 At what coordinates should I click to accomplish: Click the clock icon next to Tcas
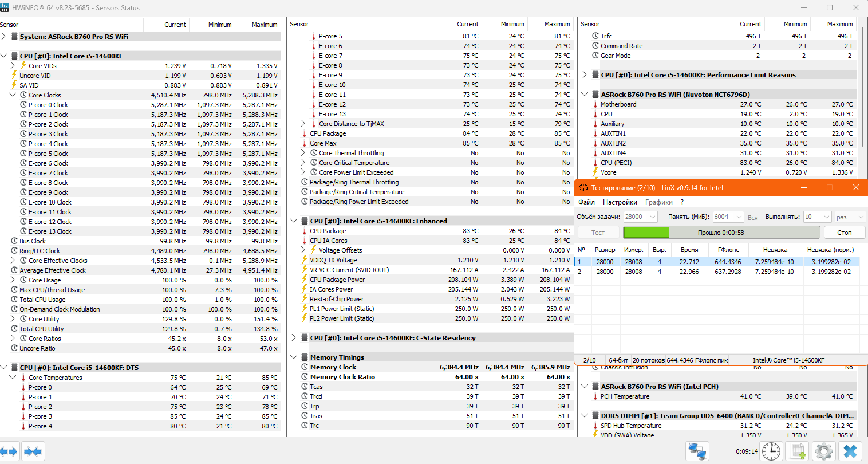pyautogui.click(x=305, y=387)
